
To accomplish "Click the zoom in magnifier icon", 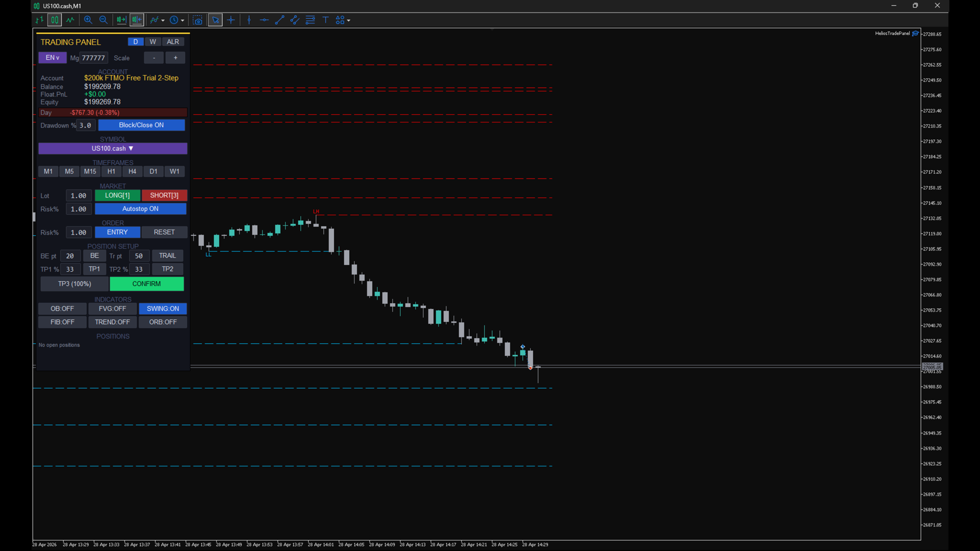I will click(88, 20).
